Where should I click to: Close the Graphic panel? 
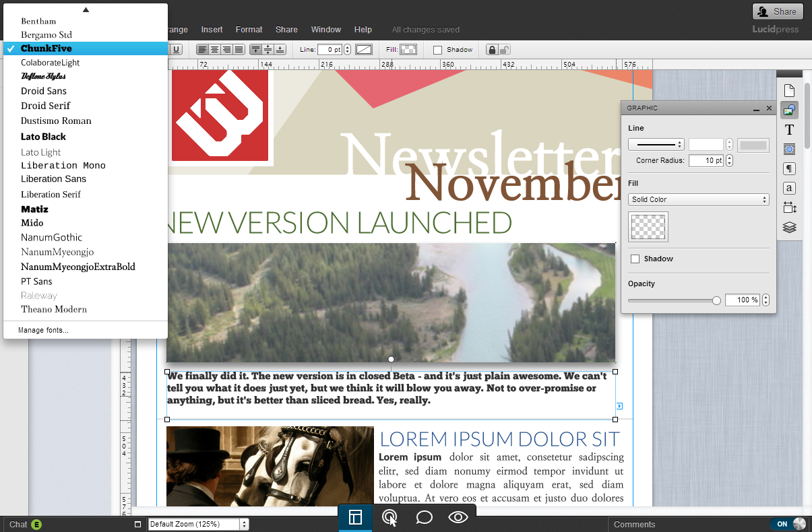tap(769, 108)
